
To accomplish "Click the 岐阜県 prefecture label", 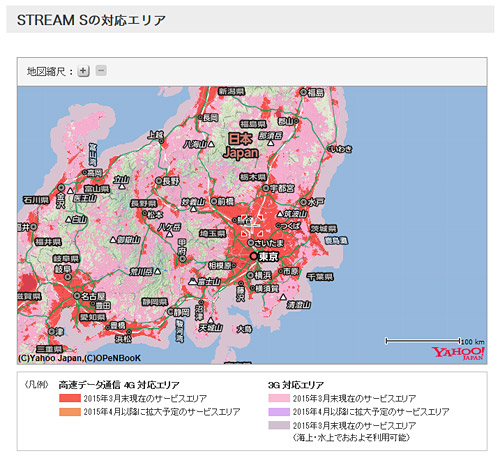I will (x=66, y=259).
